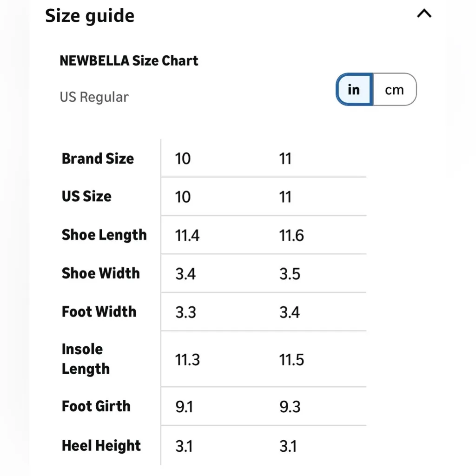The width and height of the screenshot is (476, 476).
Task: Select the Insole Length row label
Action: pos(86,359)
